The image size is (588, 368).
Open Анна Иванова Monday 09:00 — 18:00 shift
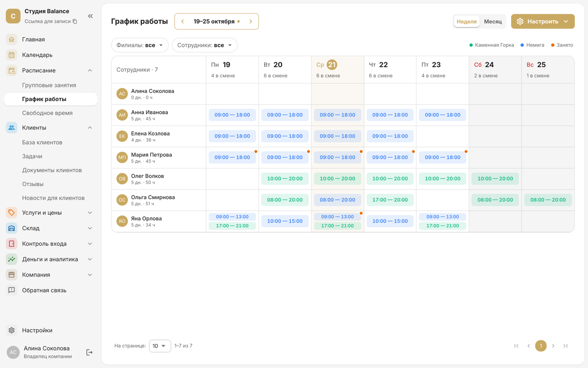[232, 115]
